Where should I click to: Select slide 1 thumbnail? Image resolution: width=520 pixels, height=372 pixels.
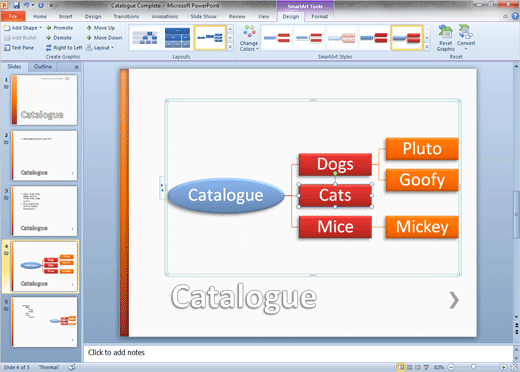tap(44, 100)
